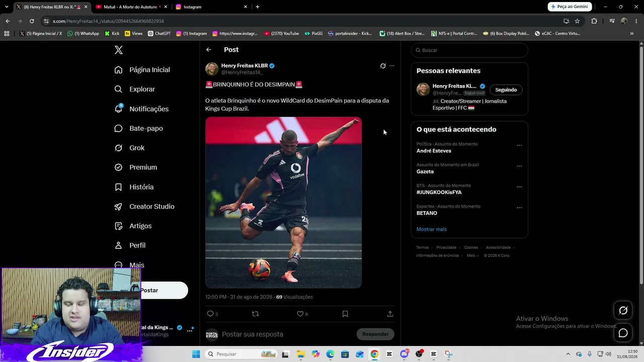644x362 pixels.
Task: Go to Página Inicial in sidebar
Action: 142,70
